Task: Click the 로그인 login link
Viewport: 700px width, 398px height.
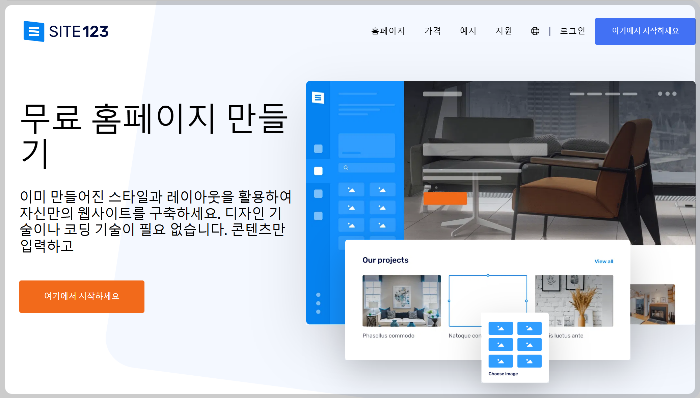Action: coord(572,31)
